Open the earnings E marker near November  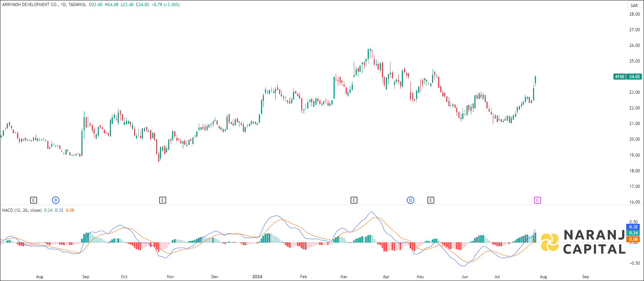coord(163,200)
